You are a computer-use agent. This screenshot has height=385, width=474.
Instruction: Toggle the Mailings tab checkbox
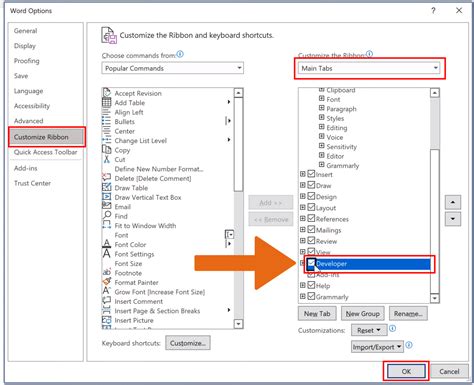point(311,229)
